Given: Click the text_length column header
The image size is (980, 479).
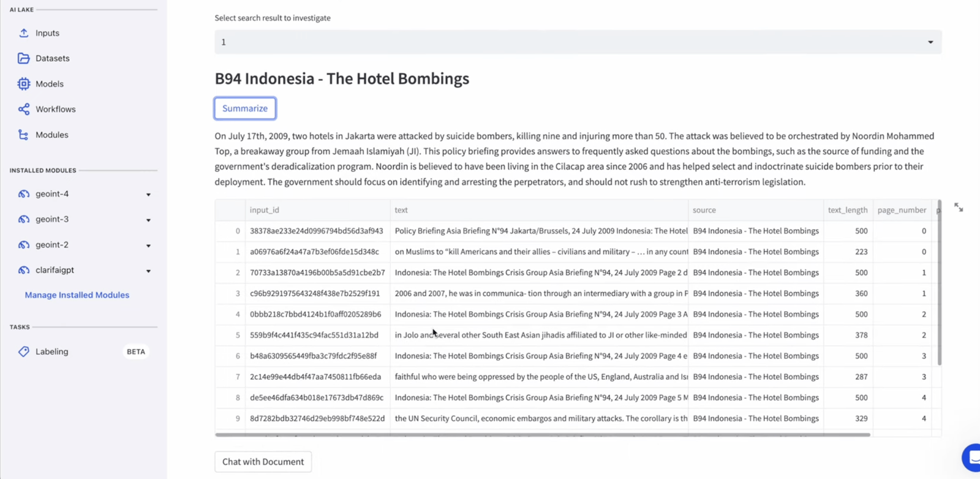Looking at the screenshot, I should pos(847,210).
